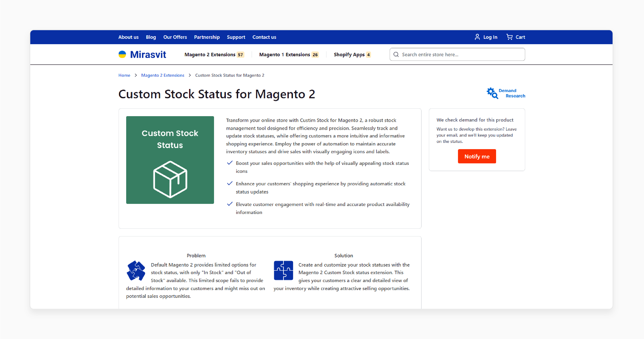Click the 26 count badge
The height and width of the screenshot is (339, 644).
315,55
